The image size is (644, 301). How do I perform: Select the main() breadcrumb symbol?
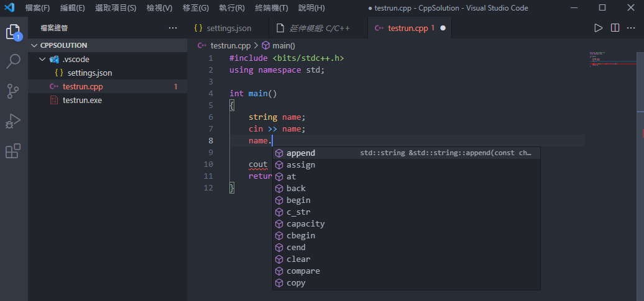[278, 45]
